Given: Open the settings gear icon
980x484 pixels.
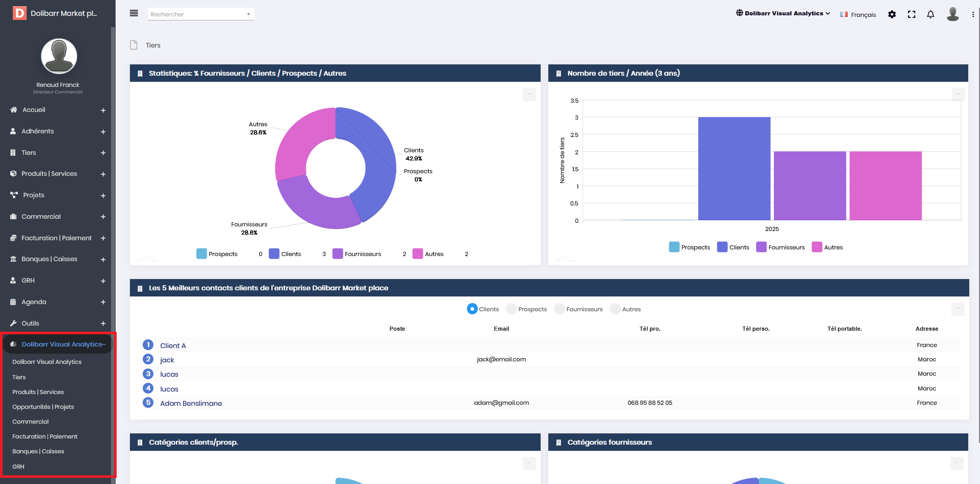Looking at the screenshot, I should point(892,14).
